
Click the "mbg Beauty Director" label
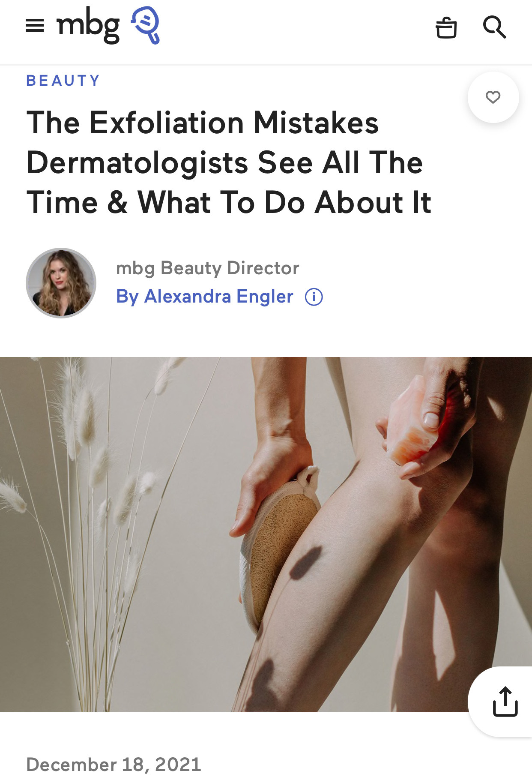point(207,268)
